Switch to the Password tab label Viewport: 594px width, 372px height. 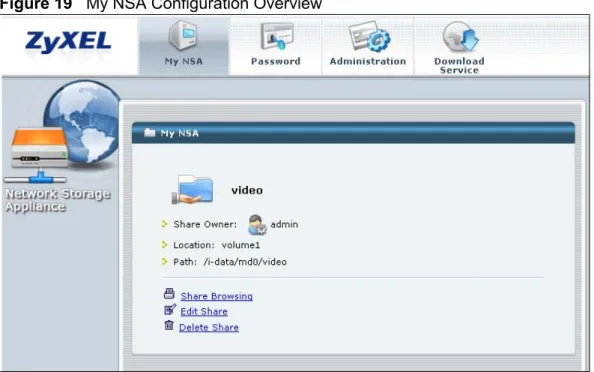click(276, 61)
